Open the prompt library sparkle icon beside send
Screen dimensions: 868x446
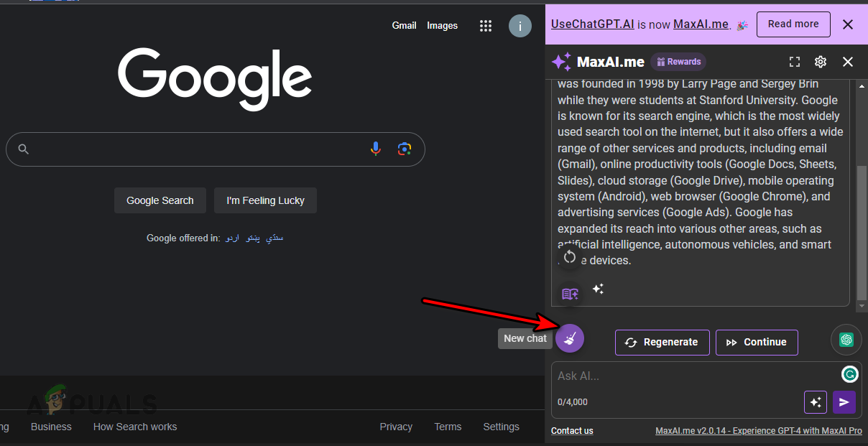click(816, 402)
